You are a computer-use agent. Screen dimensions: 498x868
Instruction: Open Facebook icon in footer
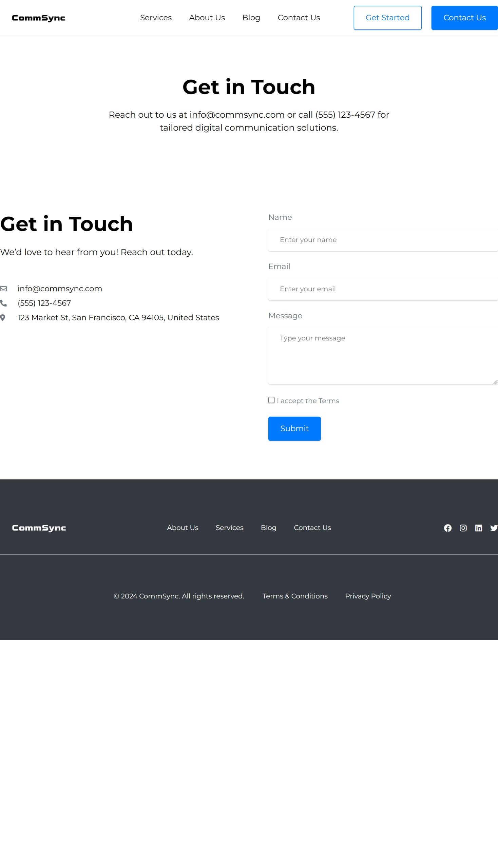pos(447,528)
